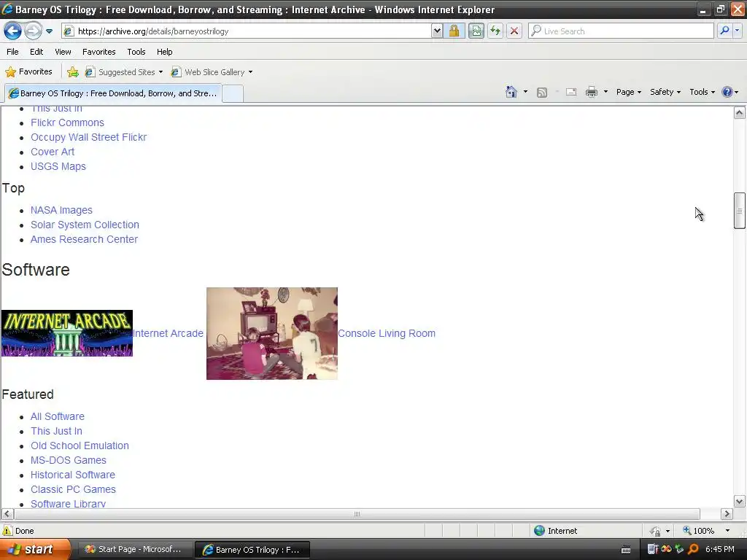This screenshot has width=747, height=560.
Task: Click the warning icon beside Done in status bar
Action: click(x=7, y=531)
